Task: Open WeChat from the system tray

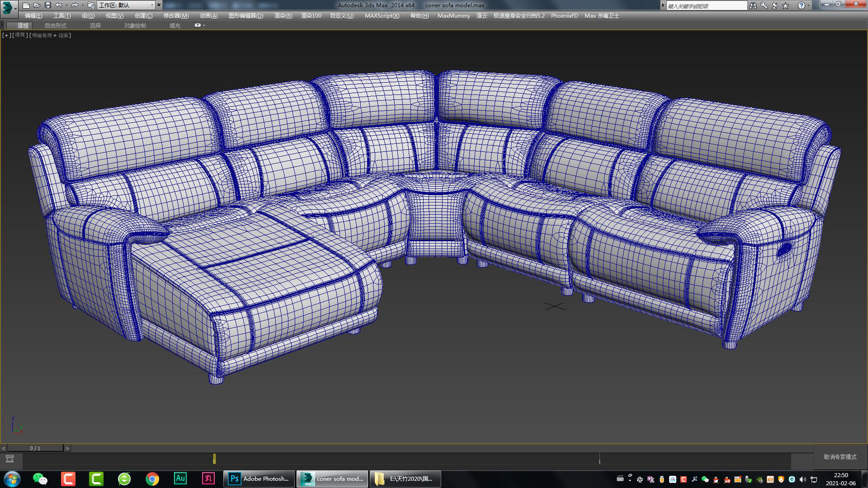Action: (x=704, y=479)
